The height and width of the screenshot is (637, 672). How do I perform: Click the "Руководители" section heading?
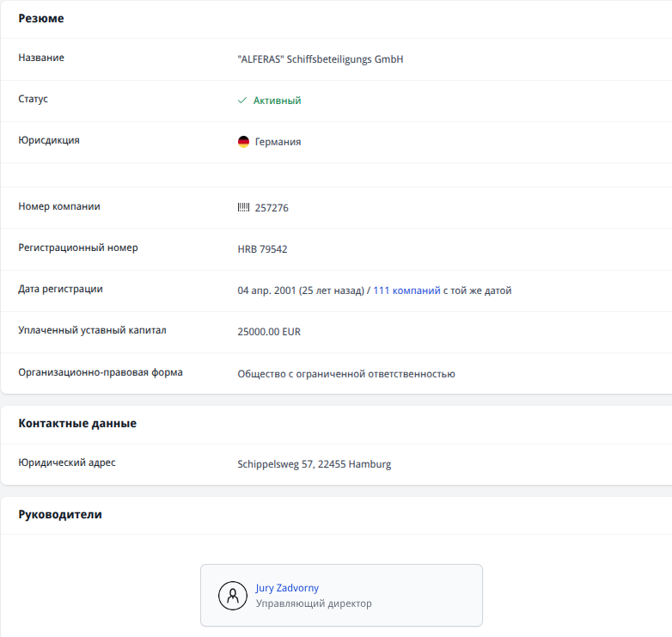(x=60, y=514)
